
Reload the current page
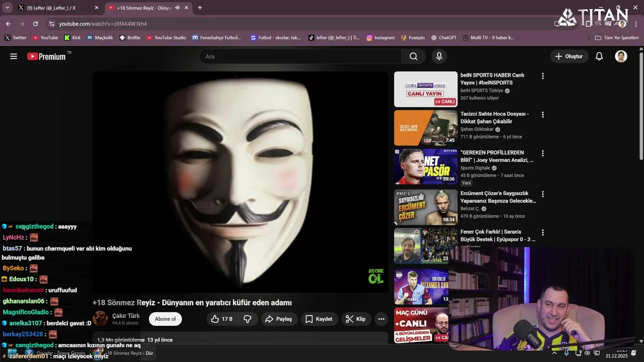pos(35,24)
